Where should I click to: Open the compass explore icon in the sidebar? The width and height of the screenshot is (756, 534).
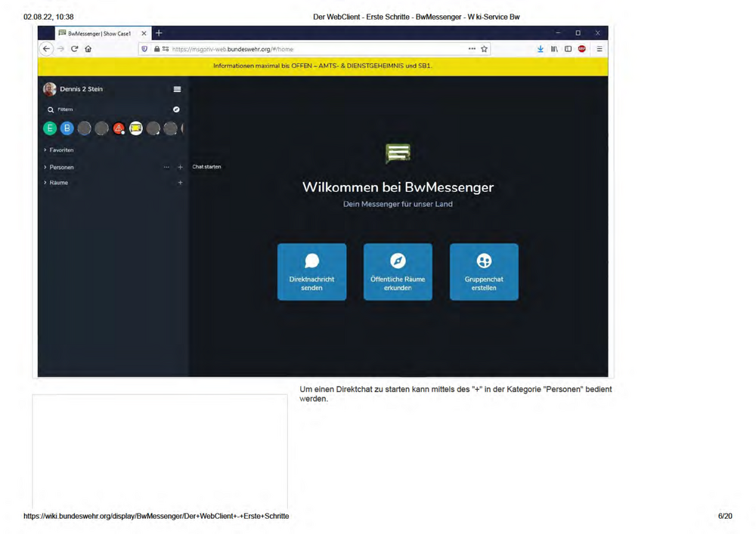tap(176, 110)
